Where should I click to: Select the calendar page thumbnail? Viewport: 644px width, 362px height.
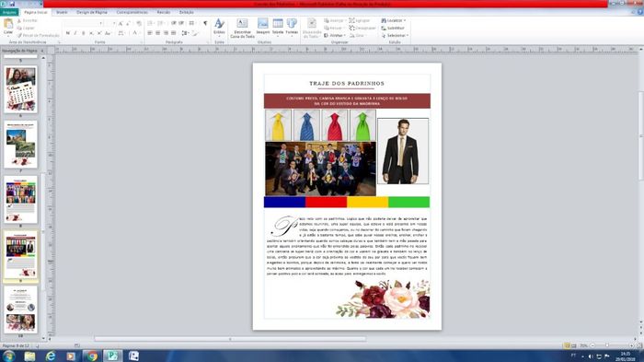pos(20,89)
